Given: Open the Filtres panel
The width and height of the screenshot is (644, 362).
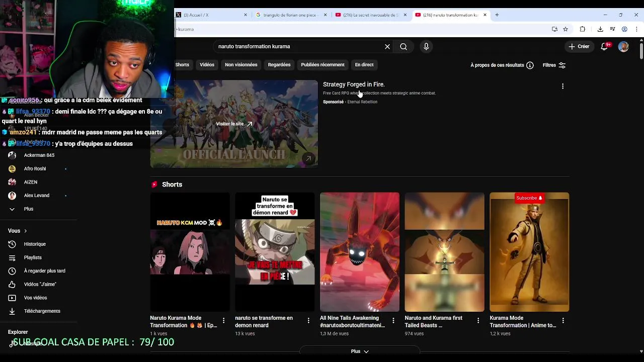Looking at the screenshot, I should 554,65.
